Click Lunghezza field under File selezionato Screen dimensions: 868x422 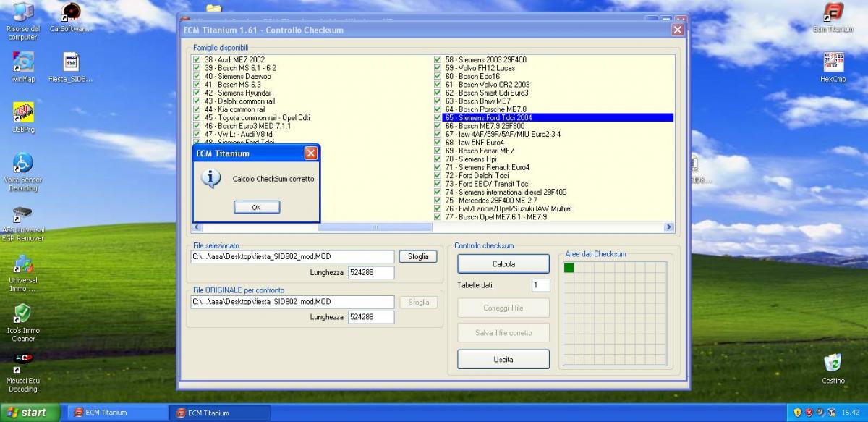coord(370,272)
